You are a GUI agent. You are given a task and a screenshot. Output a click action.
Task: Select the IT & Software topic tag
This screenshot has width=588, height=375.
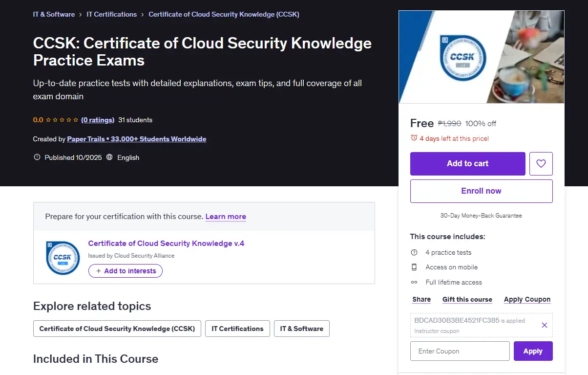(x=302, y=329)
